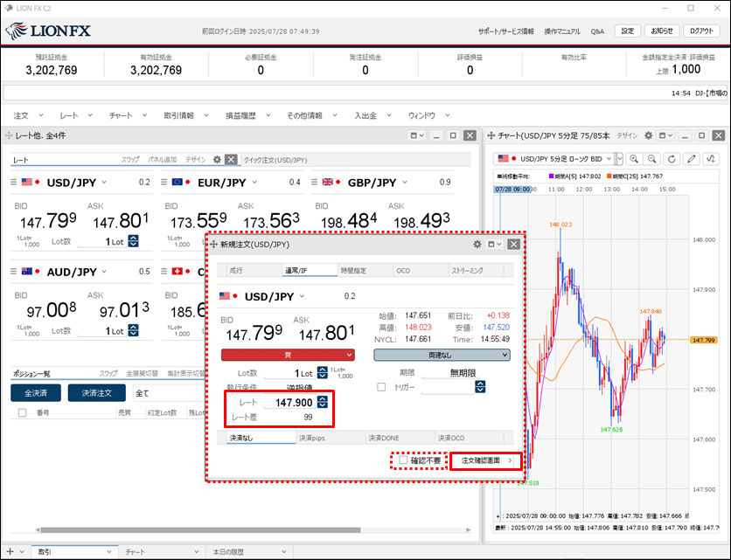Zoom in on the USD/JPY chart
Image resolution: width=731 pixels, height=560 pixels.
click(634, 159)
